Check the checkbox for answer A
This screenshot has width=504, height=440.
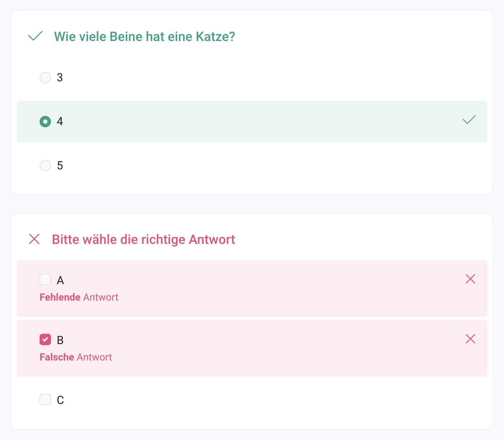45,280
